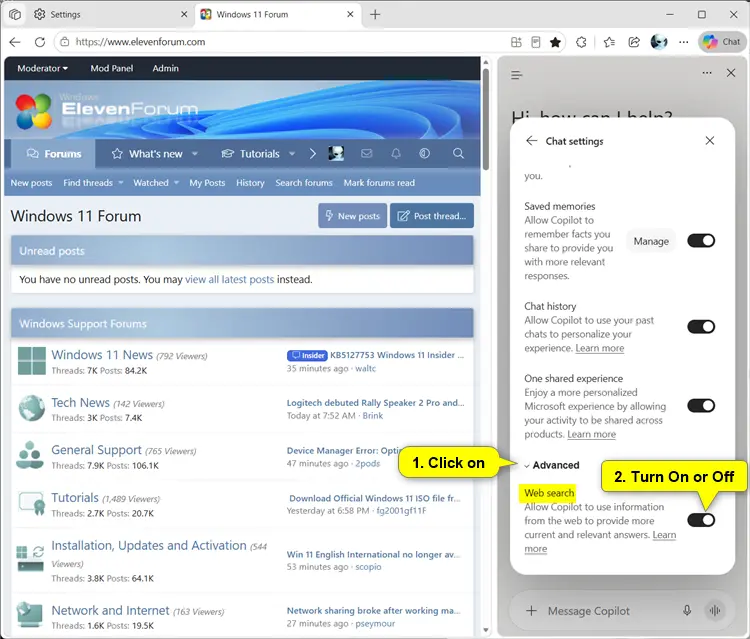Click the Copilot Chat button

click(x=722, y=42)
